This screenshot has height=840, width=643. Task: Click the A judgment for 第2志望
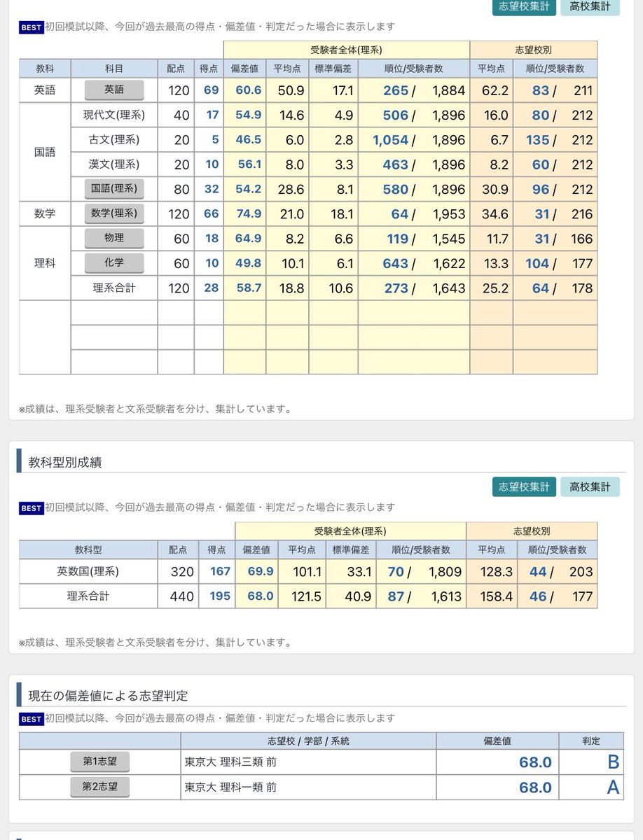[613, 787]
